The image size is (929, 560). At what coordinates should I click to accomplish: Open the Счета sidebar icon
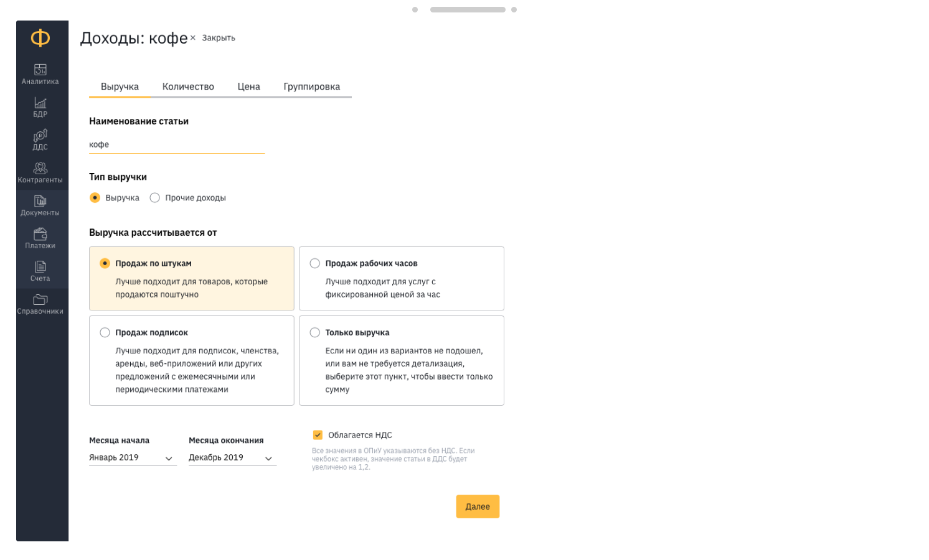click(x=40, y=267)
